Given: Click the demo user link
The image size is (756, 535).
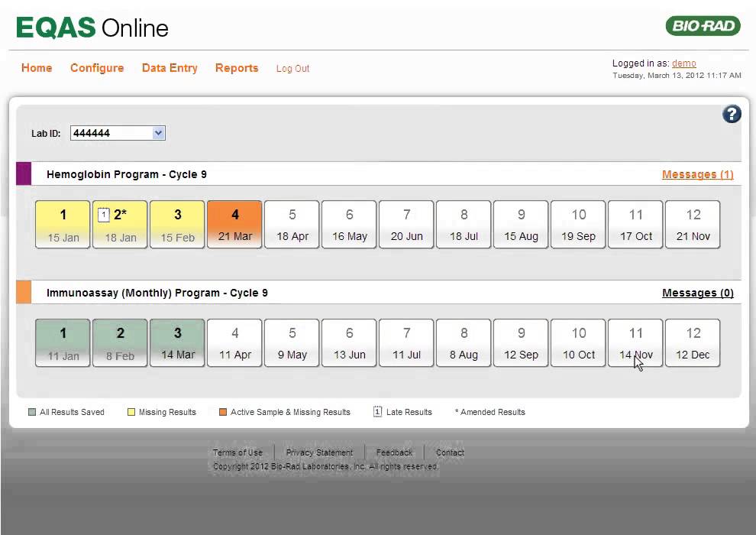Looking at the screenshot, I should click(x=683, y=63).
